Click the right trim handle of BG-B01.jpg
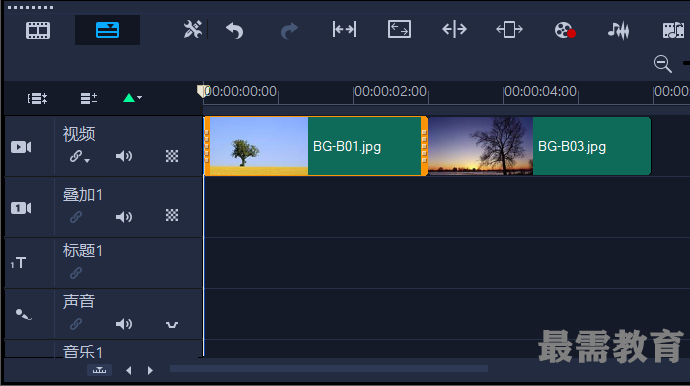This screenshot has height=386, width=690. pos(424,146)
